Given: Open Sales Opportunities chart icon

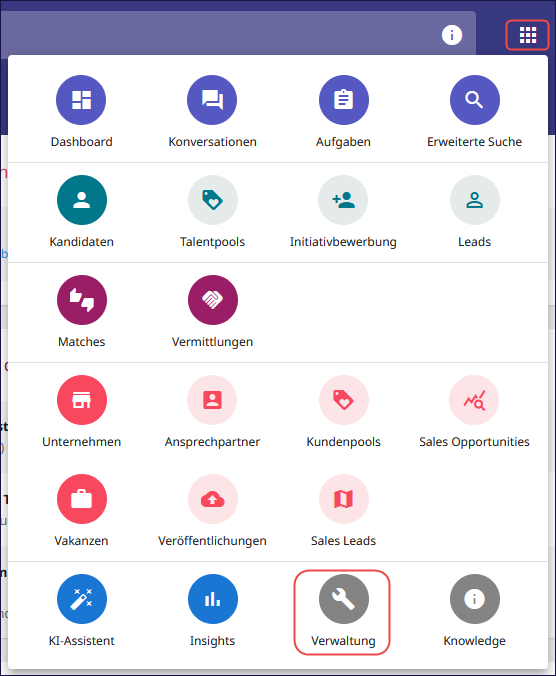Looking at the screenshot, I should [x=474, y=400].
